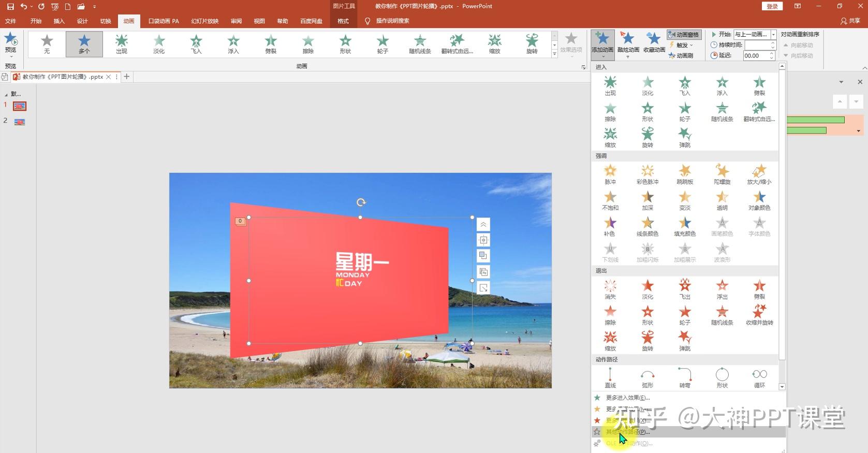The width and height of the screenshot is (868, 453).
Task: Open the 格式 picture tools tab
Action: [343, 21]
